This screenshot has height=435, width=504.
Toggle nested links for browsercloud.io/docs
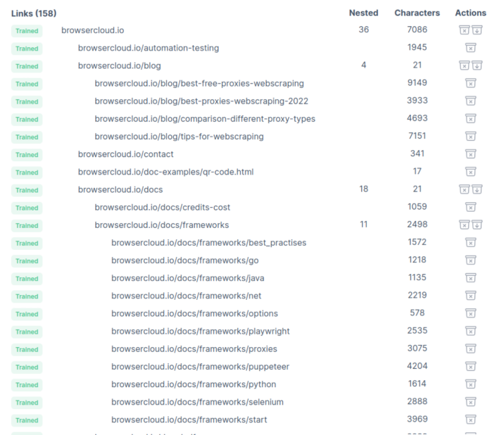point(477,189)
